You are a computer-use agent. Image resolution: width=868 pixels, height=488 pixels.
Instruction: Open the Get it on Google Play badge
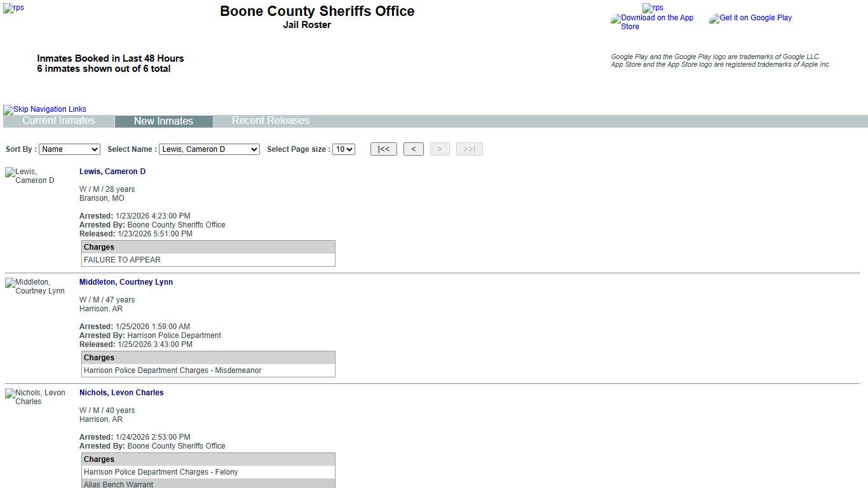(x=750, y=18)
